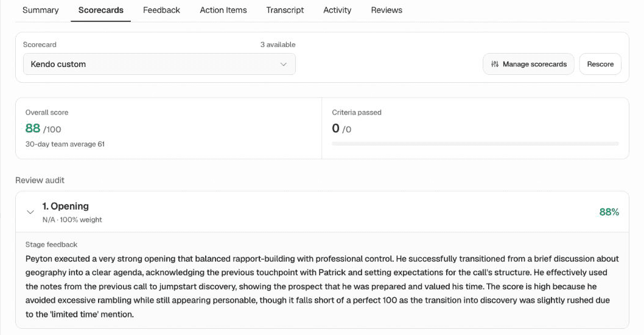Image resolution: width=644 pixels, height=335 pixels.
Task: Click the 3 available label
Action: (x=278, y=44)
